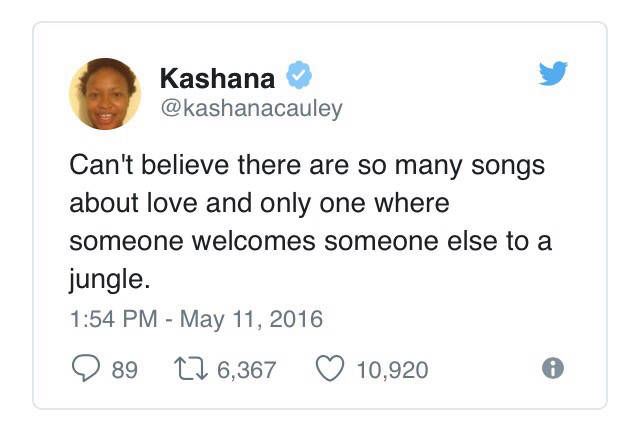640x425 pixels.
Task: Click the word "jungle." in the tweet
Action: (x=105, y=275)
